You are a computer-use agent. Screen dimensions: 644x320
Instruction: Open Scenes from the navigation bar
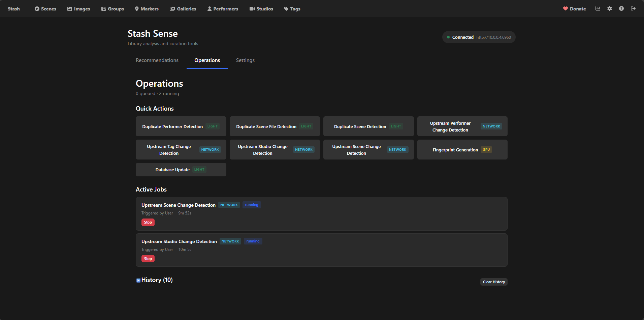(45, 9)
